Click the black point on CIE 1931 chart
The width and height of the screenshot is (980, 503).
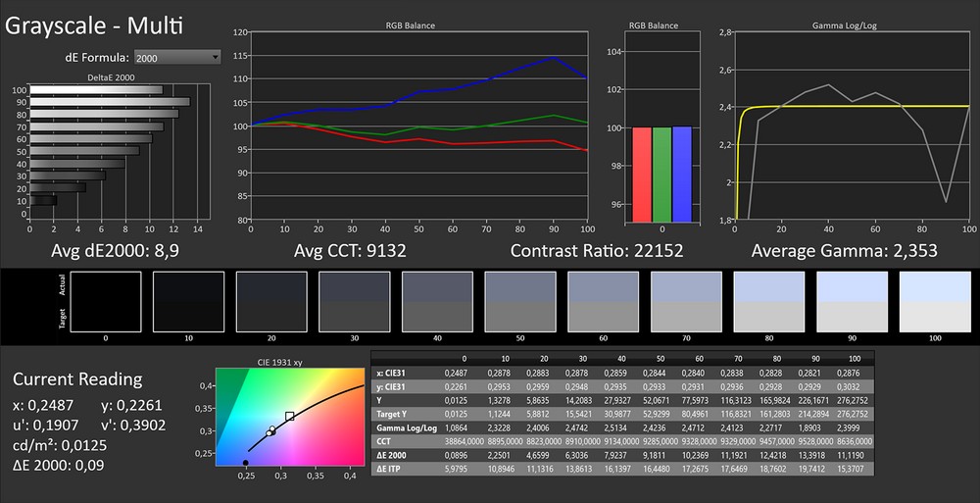pos(245,462)
